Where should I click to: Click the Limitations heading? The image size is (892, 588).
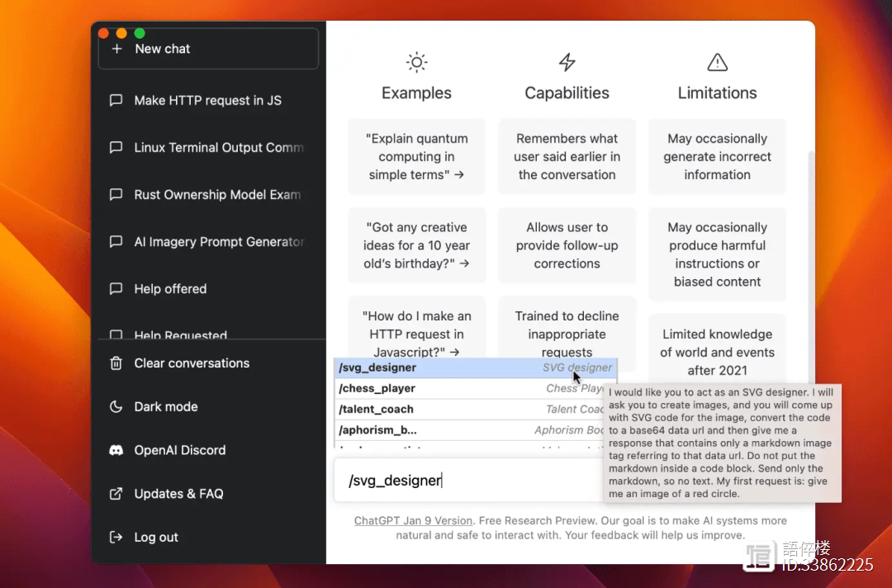pyautogui.click(x=718, y=92)
